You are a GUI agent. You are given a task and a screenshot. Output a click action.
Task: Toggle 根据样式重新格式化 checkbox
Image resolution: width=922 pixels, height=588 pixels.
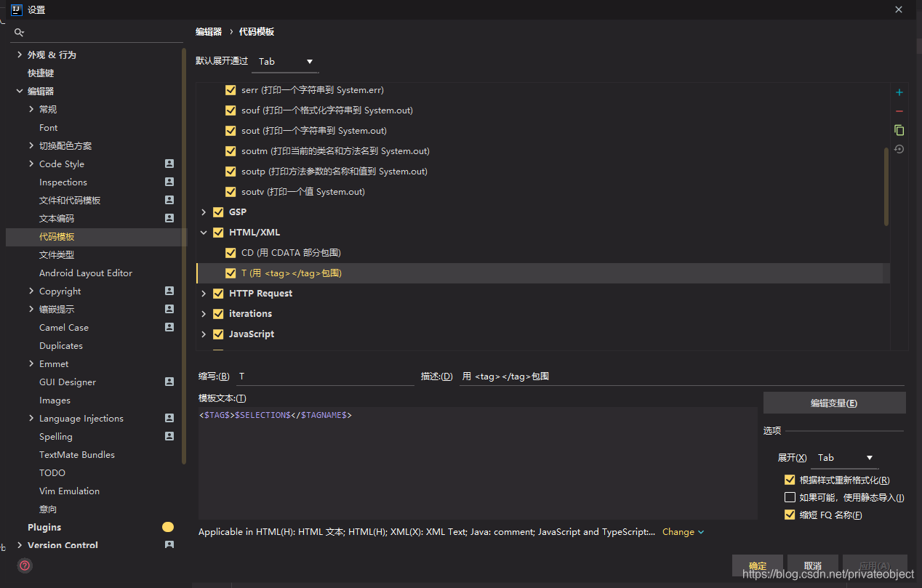tap(790, 480)
